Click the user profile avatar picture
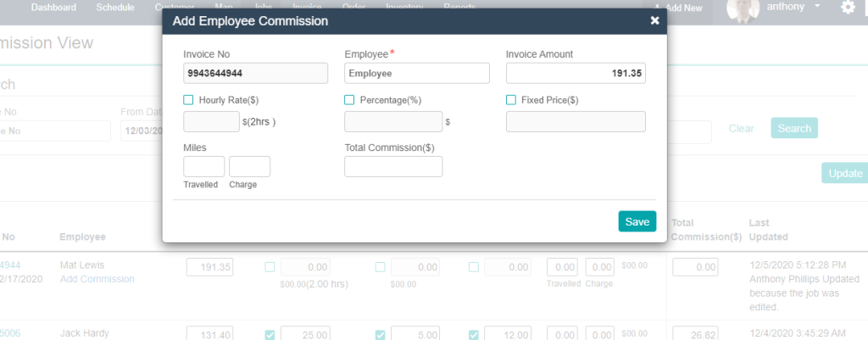Image resolution: width=868 pixels, height=340 pixels. (x=743, y=8)
